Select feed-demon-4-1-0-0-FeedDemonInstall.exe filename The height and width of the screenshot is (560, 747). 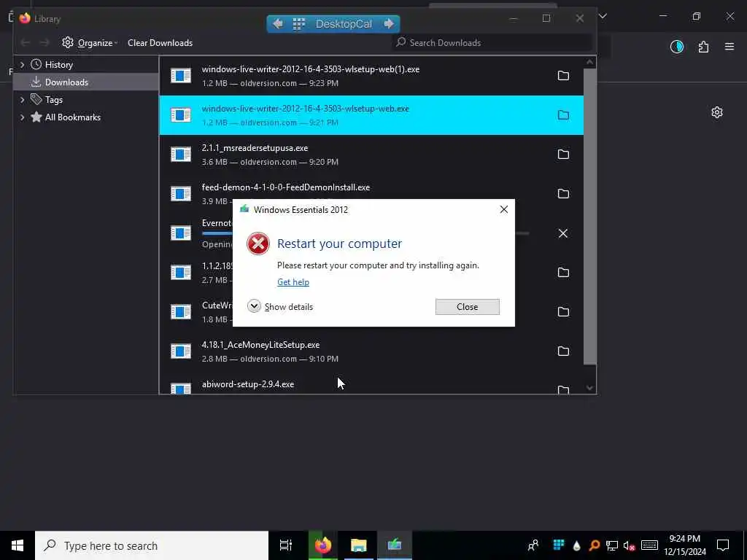[286, 187]
